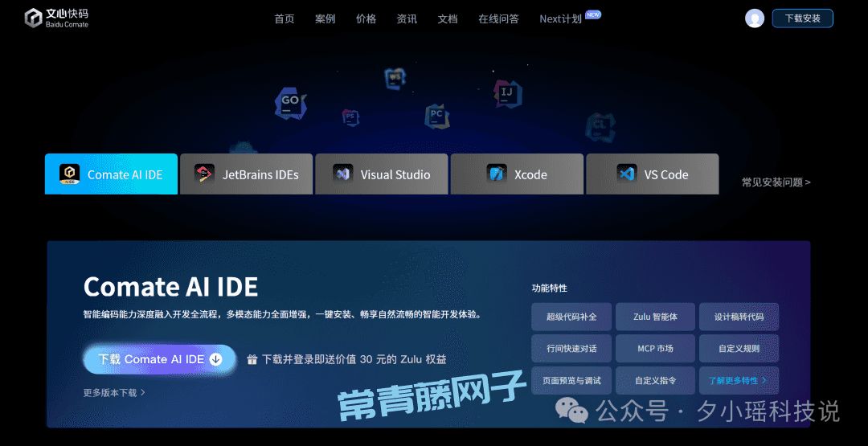The width and height of the screenshot is (868, 446).
Task: Click the Comate AI IDE tab icon
Action: (70, 174)
